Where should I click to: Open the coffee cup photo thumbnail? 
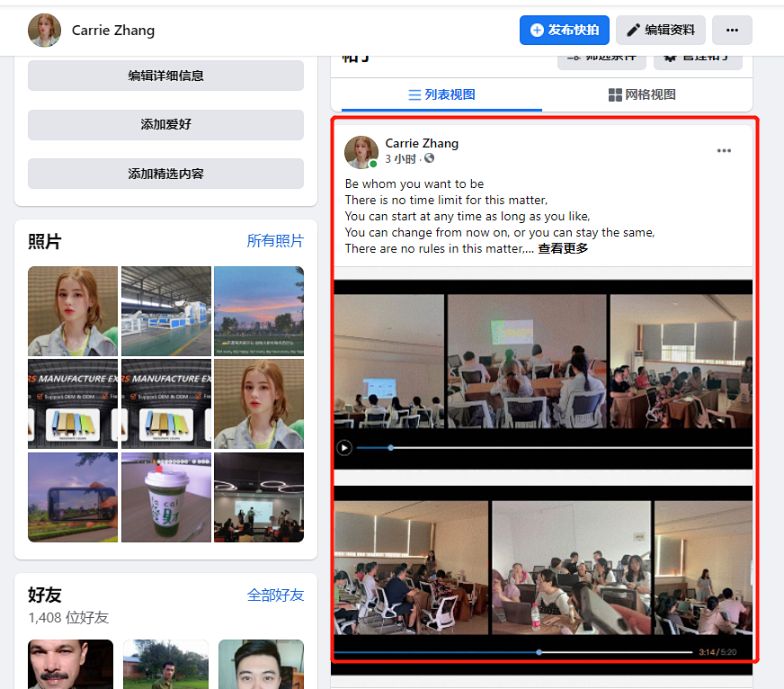pyautogui.click(x=165, y=497)
